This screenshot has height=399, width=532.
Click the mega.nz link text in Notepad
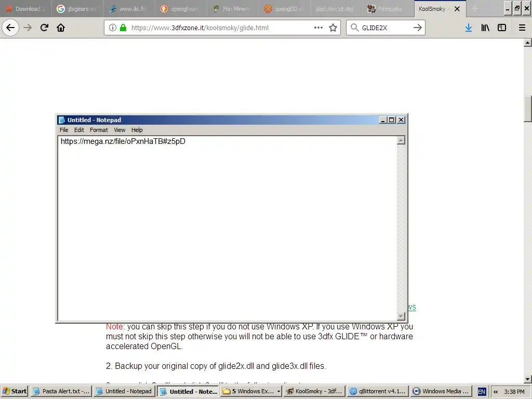click(123, 141)
